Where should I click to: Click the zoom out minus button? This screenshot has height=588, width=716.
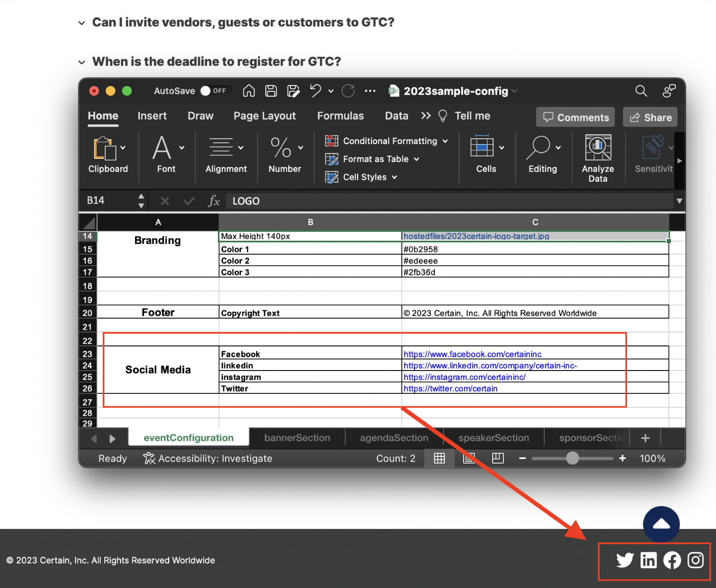tap(522, 458)
